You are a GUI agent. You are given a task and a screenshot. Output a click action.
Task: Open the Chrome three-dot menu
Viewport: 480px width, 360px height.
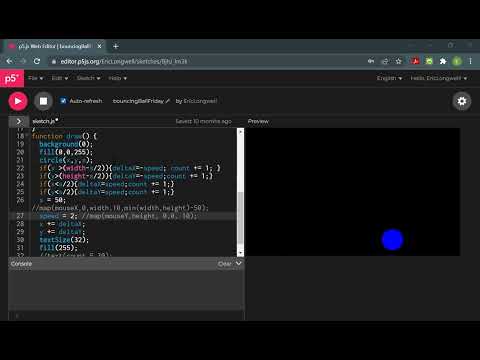[470, 61]
